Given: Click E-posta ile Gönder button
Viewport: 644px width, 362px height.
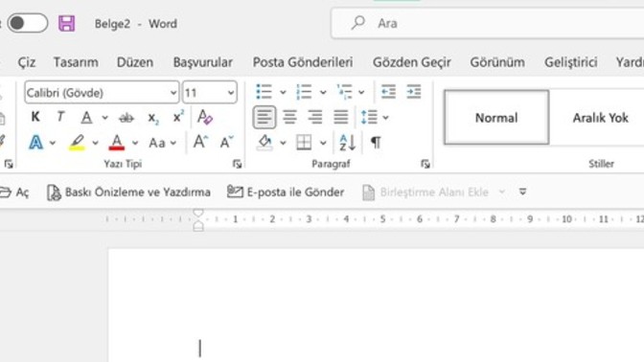Looking at the screenshot, I should (286, 192).
